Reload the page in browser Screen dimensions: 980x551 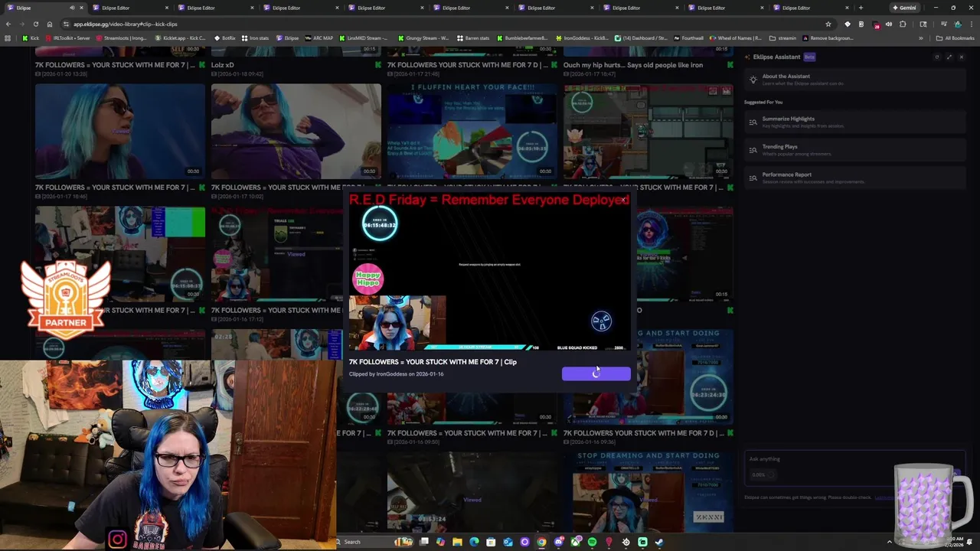coord(35,24)
